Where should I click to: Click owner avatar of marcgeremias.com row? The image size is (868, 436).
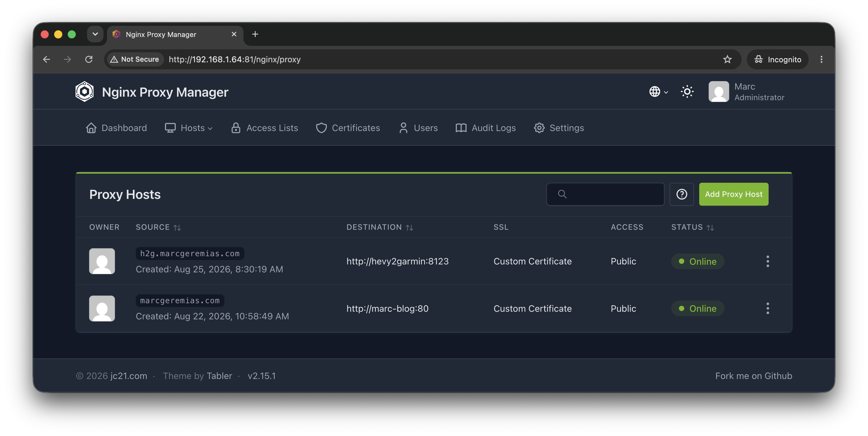[x=102, y=308]
